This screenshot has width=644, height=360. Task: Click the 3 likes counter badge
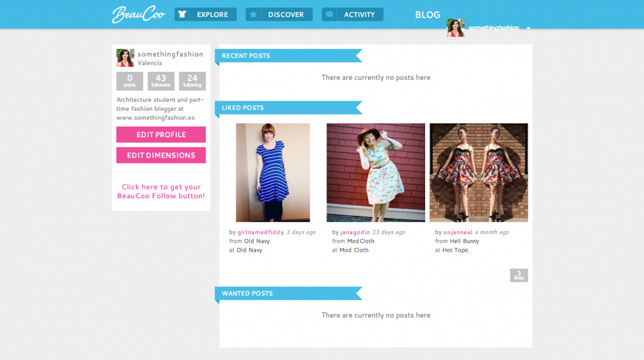coord(519,275)
